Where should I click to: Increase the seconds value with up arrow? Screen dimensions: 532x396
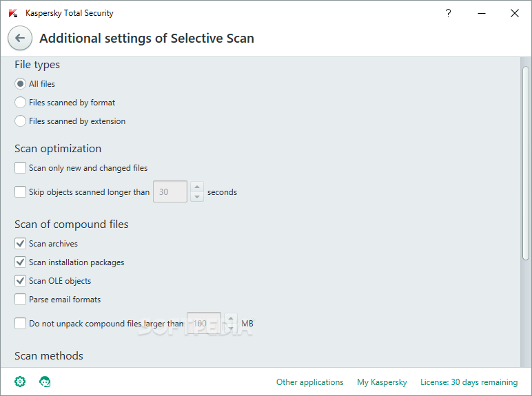tap(197, 187)
